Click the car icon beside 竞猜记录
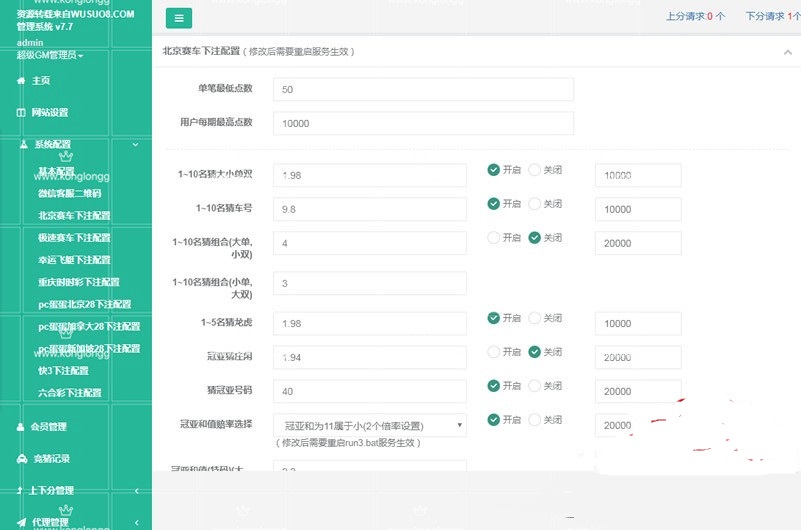Screen dimensions: 801x530 (21, 459)
